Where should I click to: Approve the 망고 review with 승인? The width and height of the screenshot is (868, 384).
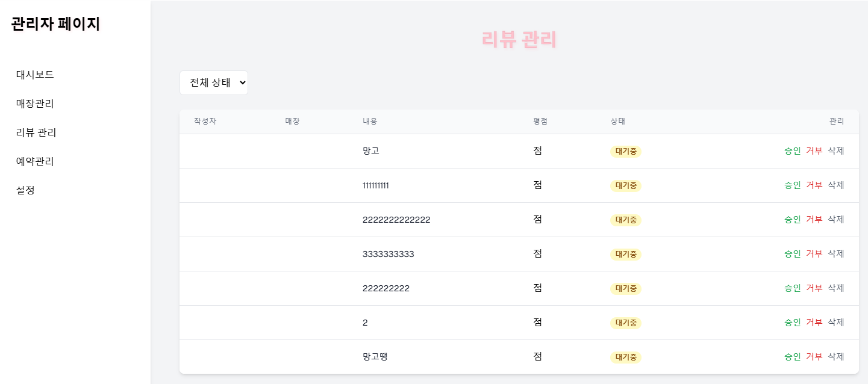tap(792, 150)
